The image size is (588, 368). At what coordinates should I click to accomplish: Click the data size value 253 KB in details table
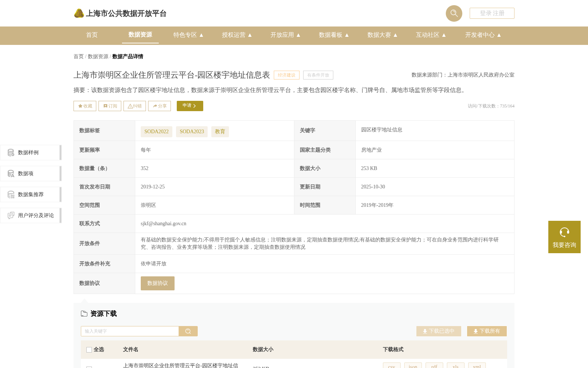click(x=369, y=168)
